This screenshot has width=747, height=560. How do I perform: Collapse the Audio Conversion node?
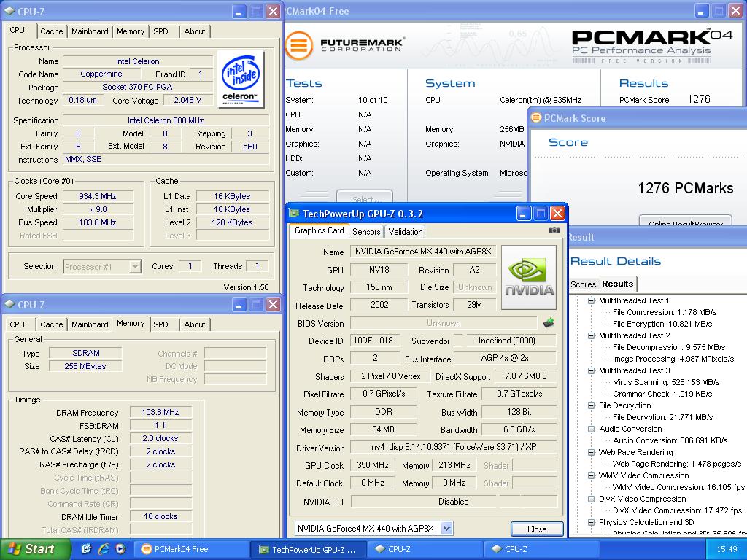(x=591, y=429)
